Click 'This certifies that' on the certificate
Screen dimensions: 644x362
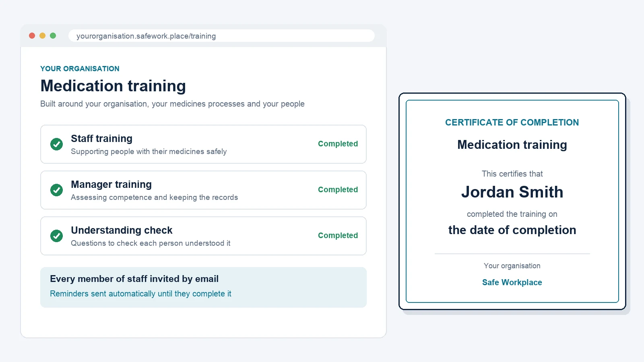tap(512, 174)
